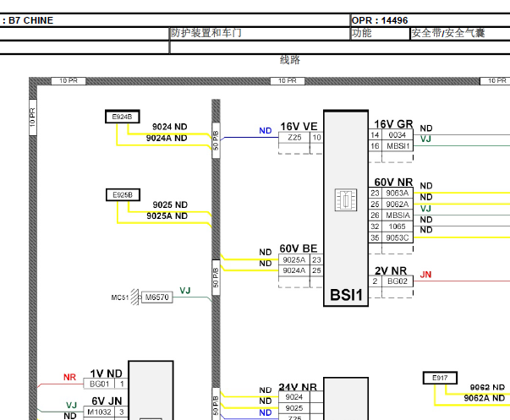This screenshot has height=420, width=510.
Task: Click the vertical 10 PR harness label
Action: [32, 117]
